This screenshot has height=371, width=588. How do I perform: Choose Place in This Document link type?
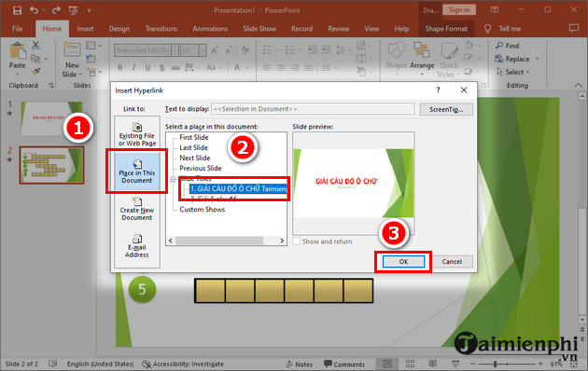point(137,172)
